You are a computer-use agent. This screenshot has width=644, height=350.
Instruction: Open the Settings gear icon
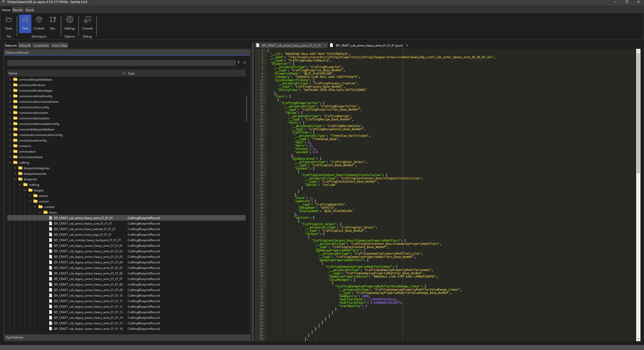70,20
